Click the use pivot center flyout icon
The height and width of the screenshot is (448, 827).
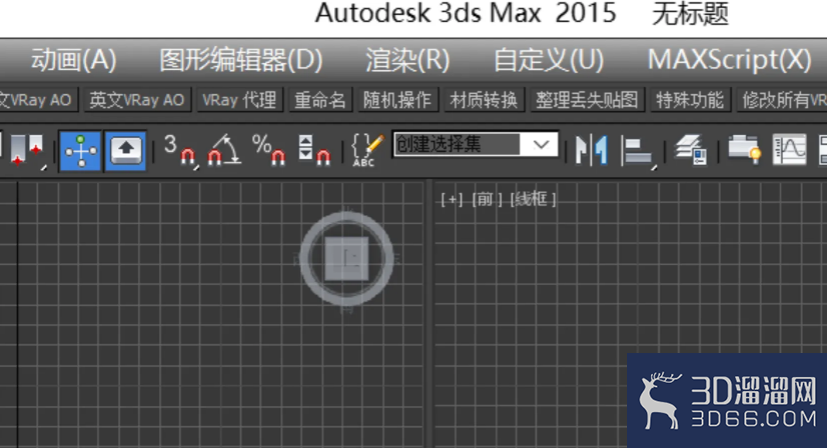(27, 152)
